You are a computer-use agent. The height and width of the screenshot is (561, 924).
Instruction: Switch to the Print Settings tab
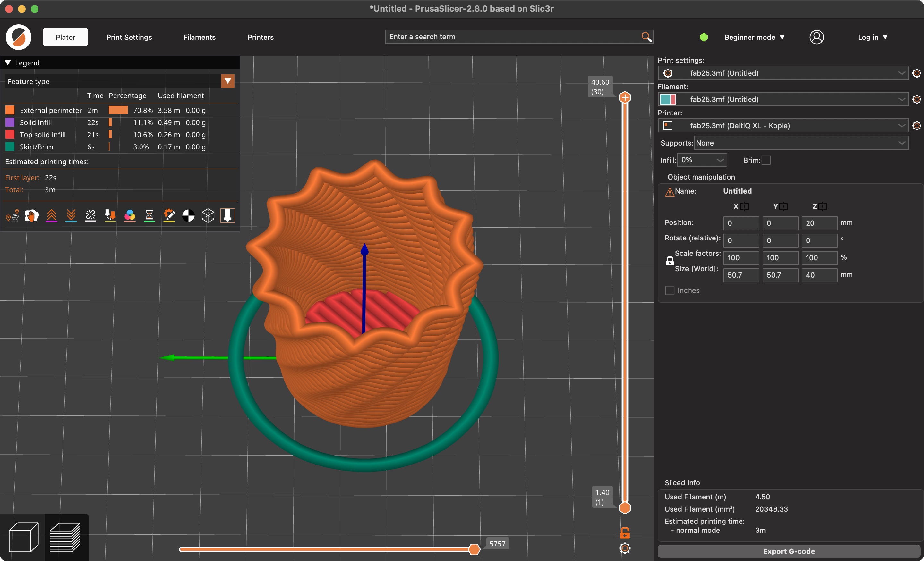pos(129,37)
